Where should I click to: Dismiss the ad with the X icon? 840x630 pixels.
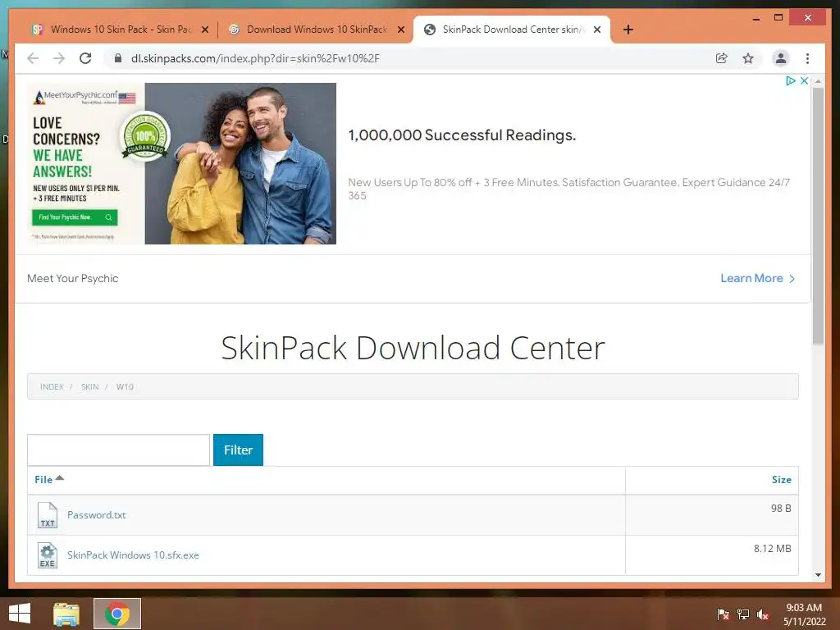tap(804, 81)
